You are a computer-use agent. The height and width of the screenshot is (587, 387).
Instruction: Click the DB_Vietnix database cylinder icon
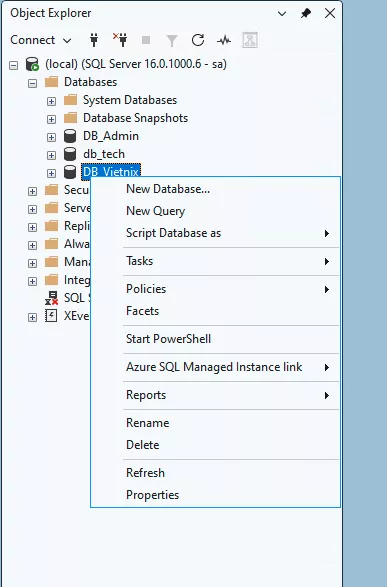(x=70, y=172)
